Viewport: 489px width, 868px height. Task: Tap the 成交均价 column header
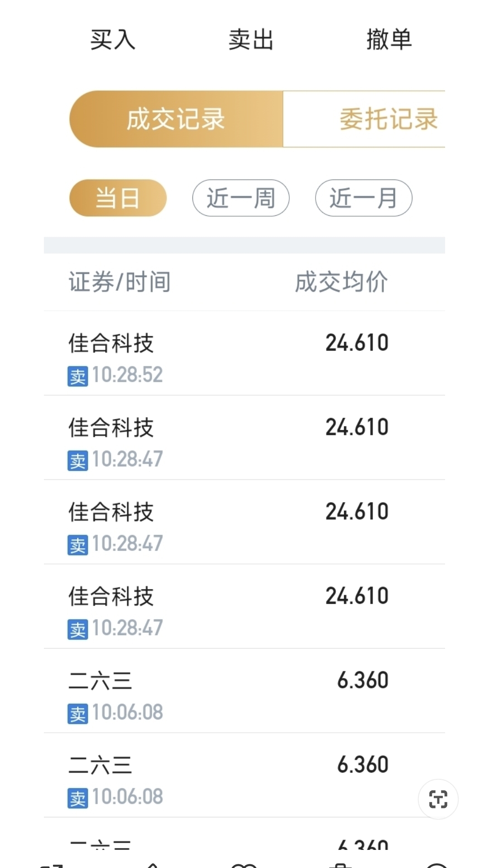pos(341,282)
